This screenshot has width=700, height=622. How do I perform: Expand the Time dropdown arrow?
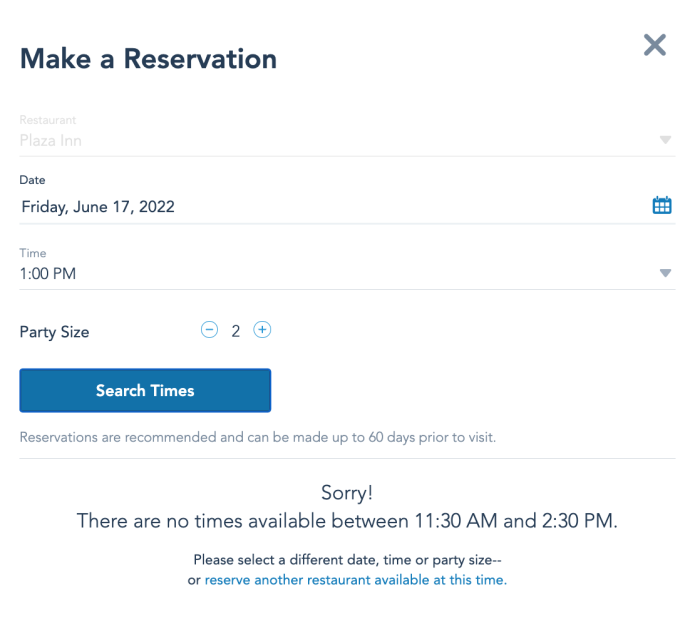(665, 273)
